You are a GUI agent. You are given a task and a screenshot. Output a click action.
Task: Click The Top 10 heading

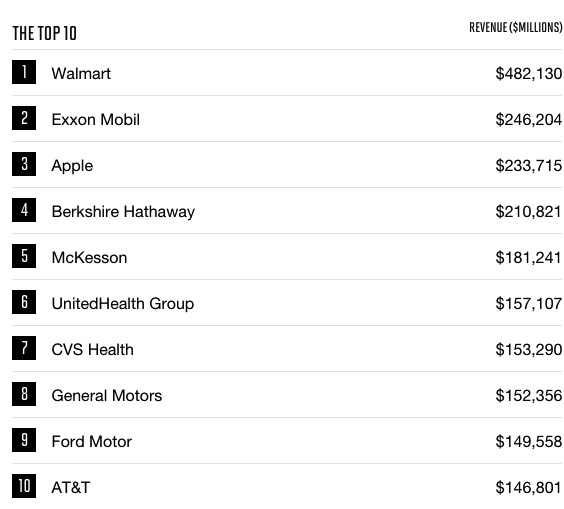pyautogui.click(x=45, y=33)
